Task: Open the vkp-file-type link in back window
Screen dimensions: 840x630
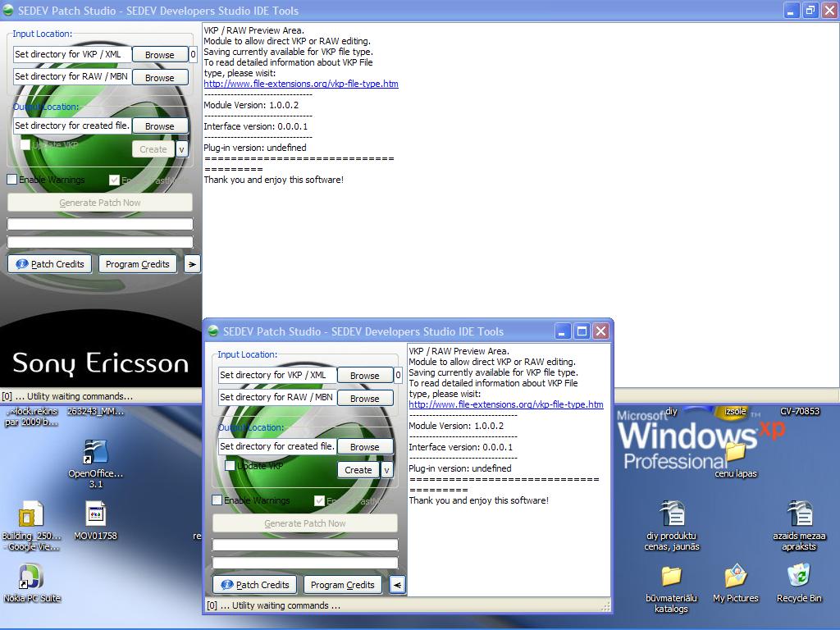Action: pos(301,84)
